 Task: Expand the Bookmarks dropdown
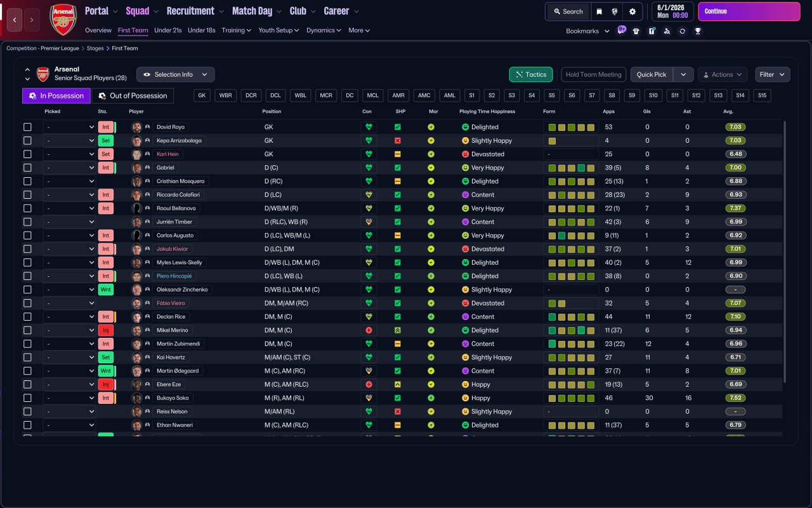tap(587, 31)
